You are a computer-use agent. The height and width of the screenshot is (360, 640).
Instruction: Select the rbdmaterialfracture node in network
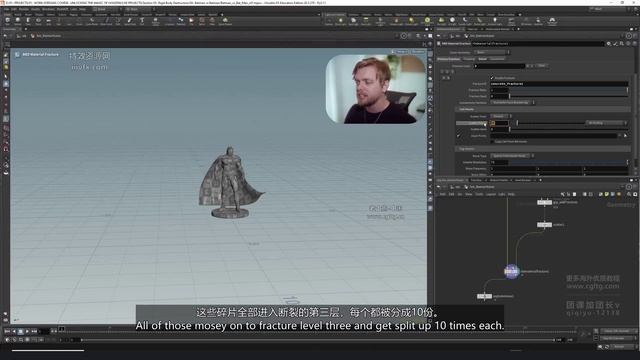tap(511, 271)
